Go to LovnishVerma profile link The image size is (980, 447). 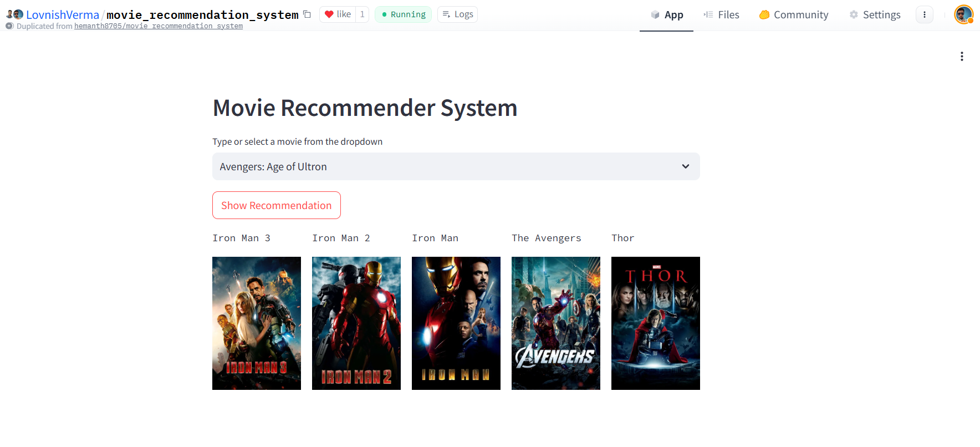(x=63, y=15)
